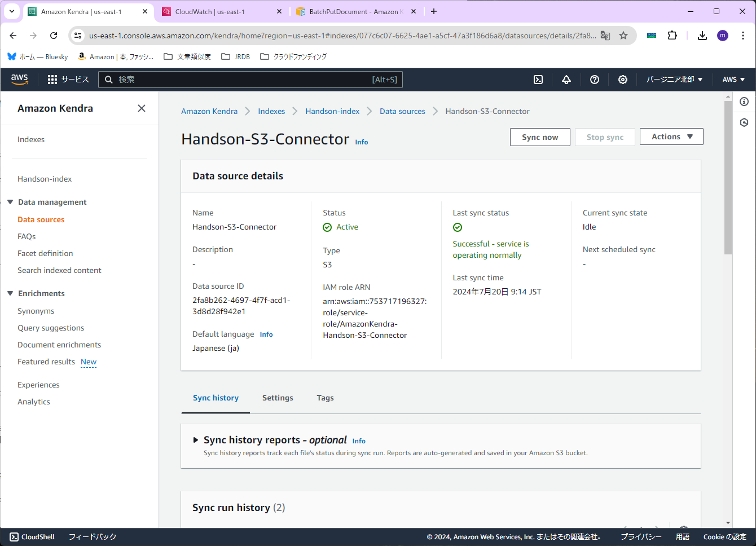Select the Tags tab
756x546 pixels.
pyautogui.click(x=325, y=398)
